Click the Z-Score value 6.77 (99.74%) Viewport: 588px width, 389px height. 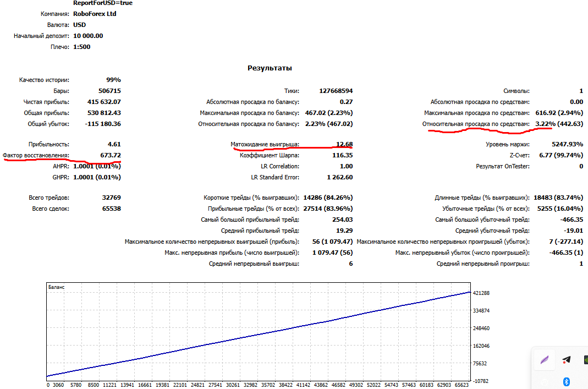click(x=562, y=155)
